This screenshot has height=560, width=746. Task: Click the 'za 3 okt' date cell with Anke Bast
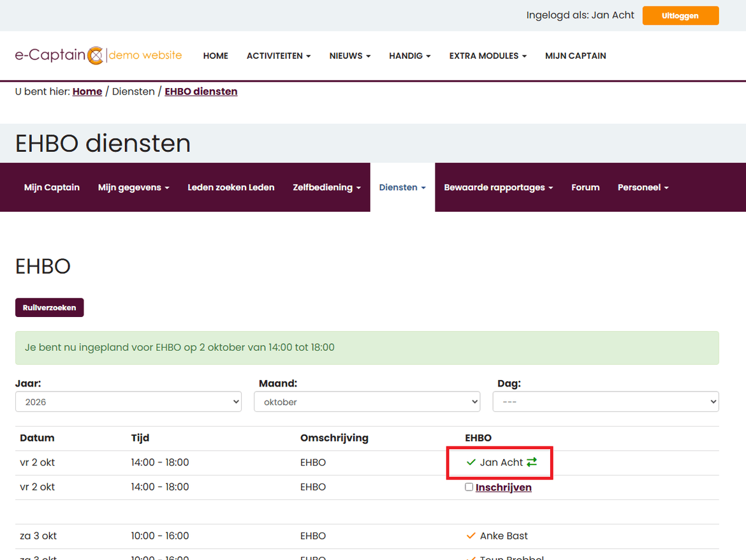click(x=38, y=536)
